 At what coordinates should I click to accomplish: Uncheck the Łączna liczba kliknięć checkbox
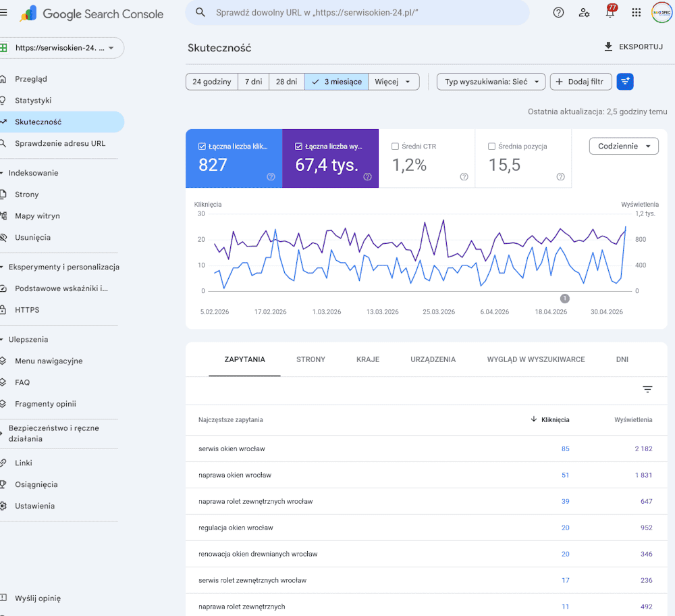pyautogui.click(x=202, y=147)
